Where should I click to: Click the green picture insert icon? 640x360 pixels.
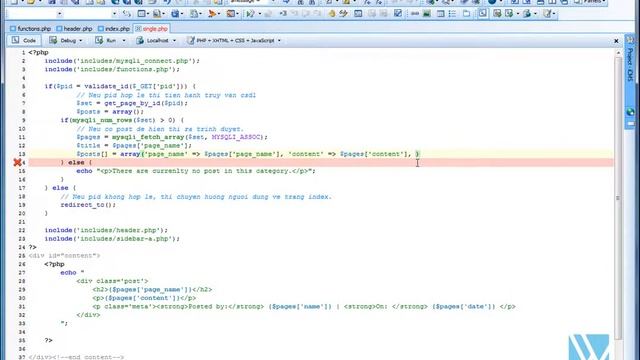click(427, 14)
